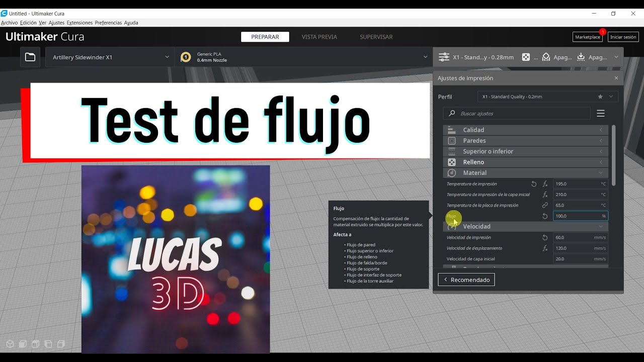The height and width of the screenshot is (362, 644).
Task: Click the extruder 1 material icon
Action: 186,57
